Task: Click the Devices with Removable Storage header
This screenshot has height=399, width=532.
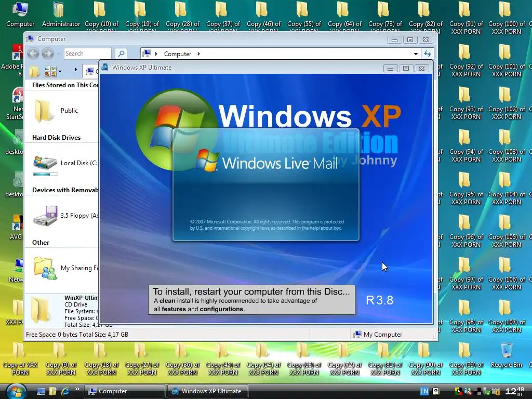Action: pos(65,190)
